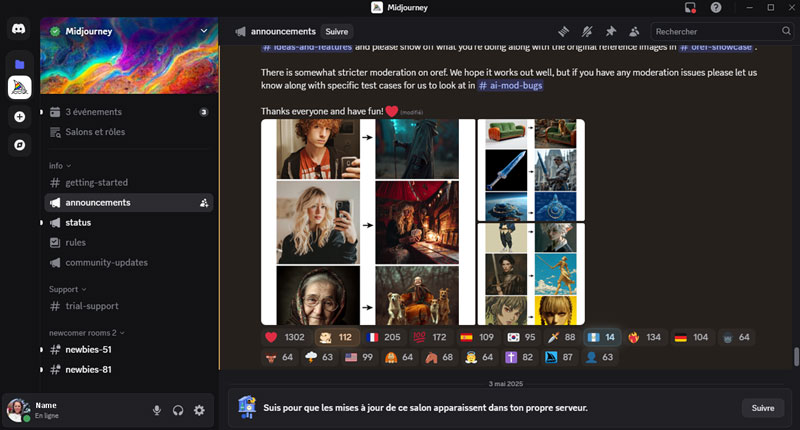The width and height of the screenshot is (800, 430).
Task: Click the add a server plus icon
Action: coord(19,117)
